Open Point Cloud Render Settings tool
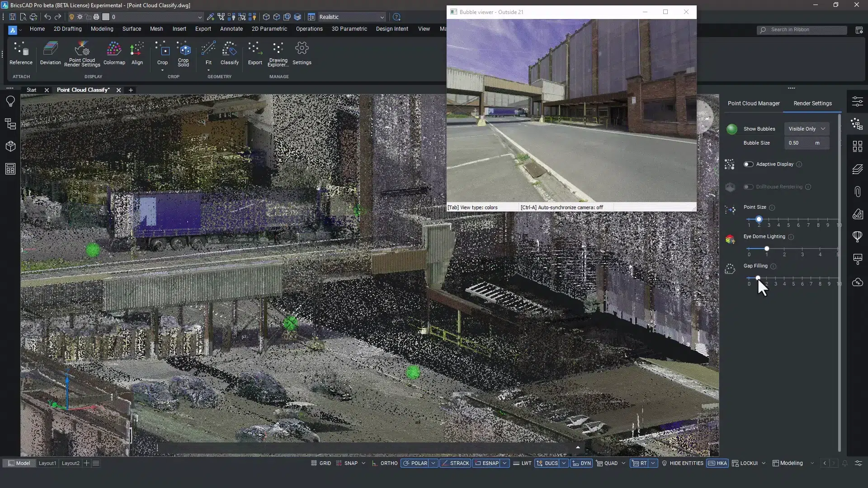Viewport: 868px width, 488px height. pyautogui.click(x=82, y=53)
